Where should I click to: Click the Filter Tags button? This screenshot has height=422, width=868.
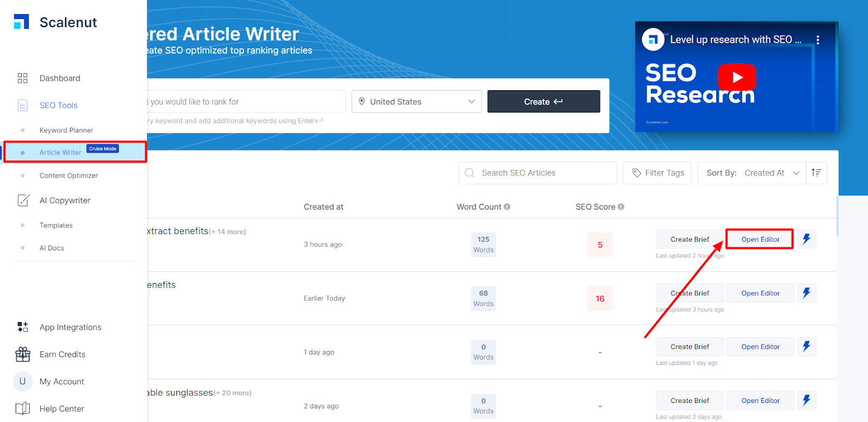tap(658, 173)
